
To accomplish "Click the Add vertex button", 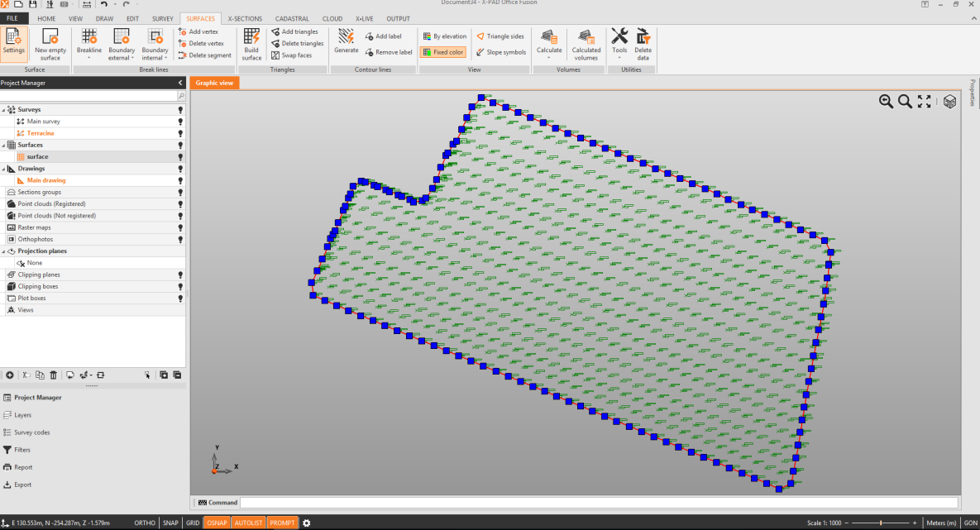I will (199, 31).
